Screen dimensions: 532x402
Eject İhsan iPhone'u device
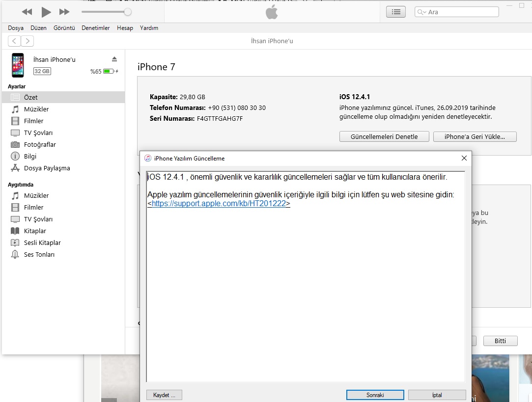(114, 59)
